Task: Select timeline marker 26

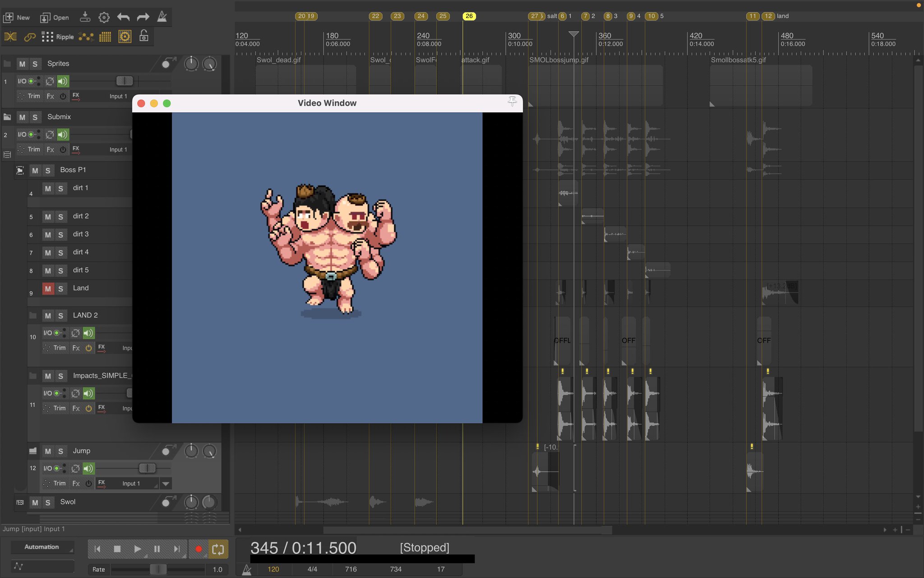Action: point(469,16)
